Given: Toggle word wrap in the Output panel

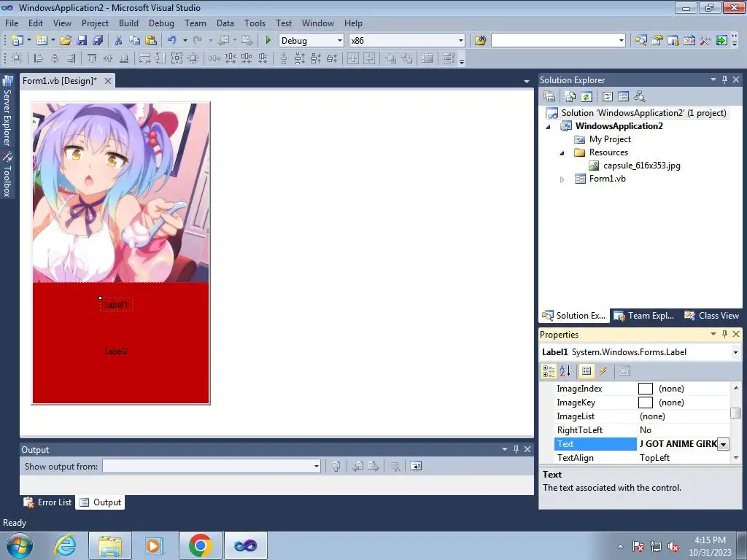Looking at the screenshot, I should point(416,466).
